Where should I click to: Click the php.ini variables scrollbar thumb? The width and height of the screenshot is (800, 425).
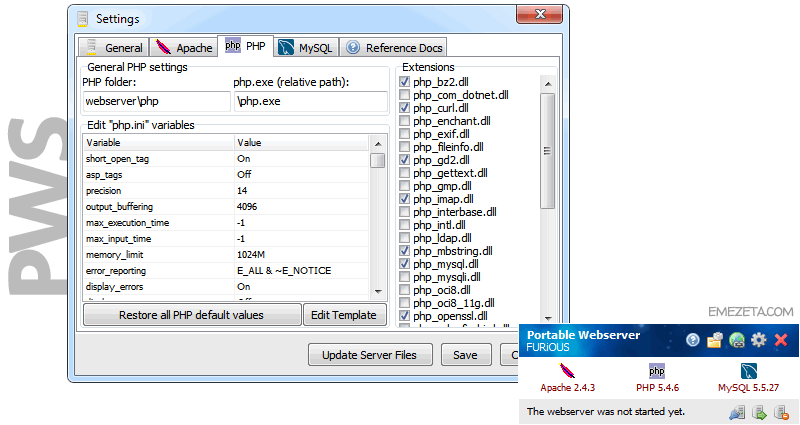(378, 160)
